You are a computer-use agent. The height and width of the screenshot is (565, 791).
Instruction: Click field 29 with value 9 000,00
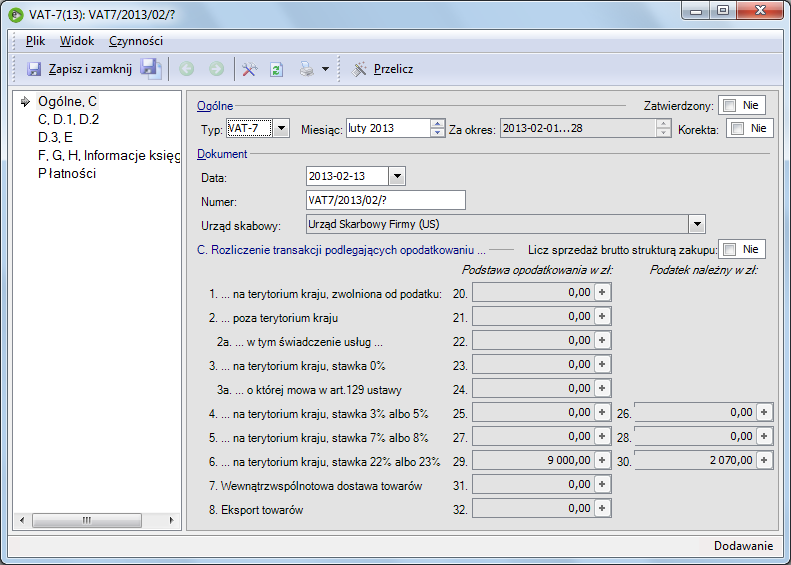point(533,460)
